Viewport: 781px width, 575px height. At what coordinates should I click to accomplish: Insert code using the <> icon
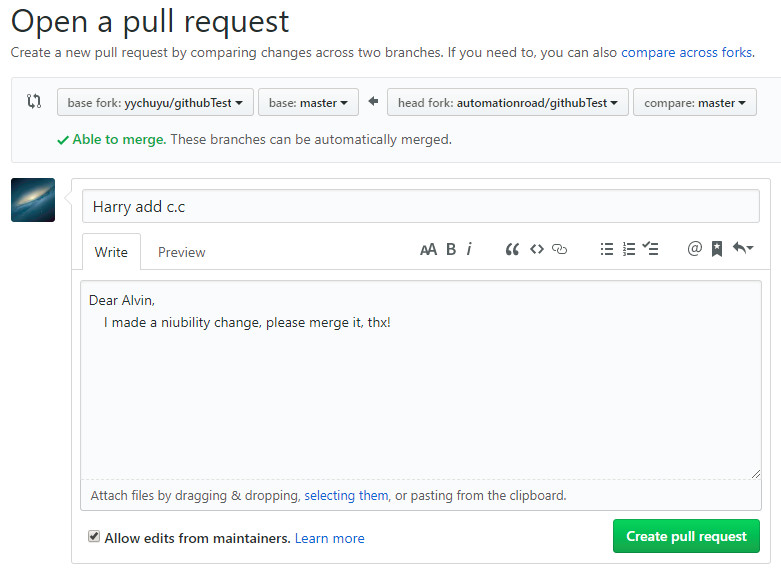click(x=537, y=250)
